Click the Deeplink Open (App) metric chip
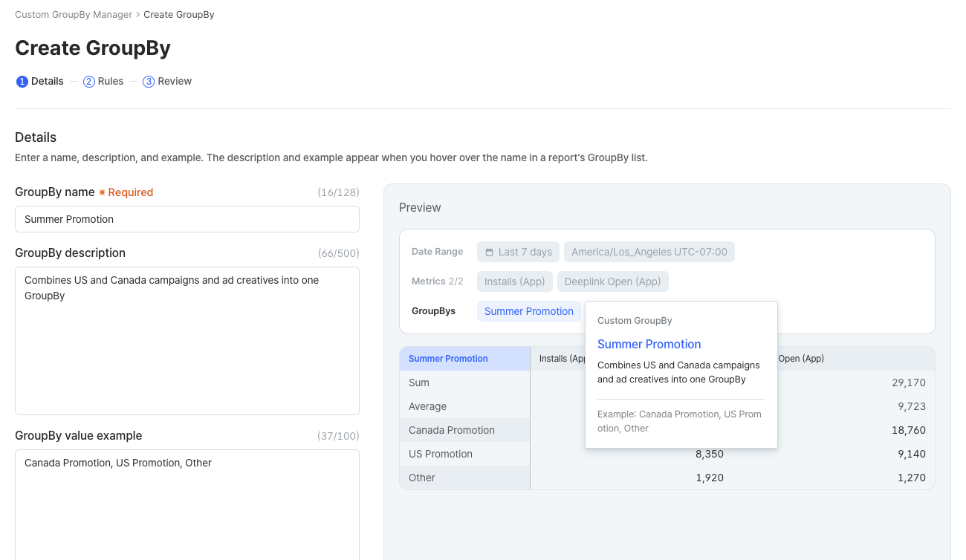This screenshot has width=966, height=560. pyautogui.click(x=613, y=281)
